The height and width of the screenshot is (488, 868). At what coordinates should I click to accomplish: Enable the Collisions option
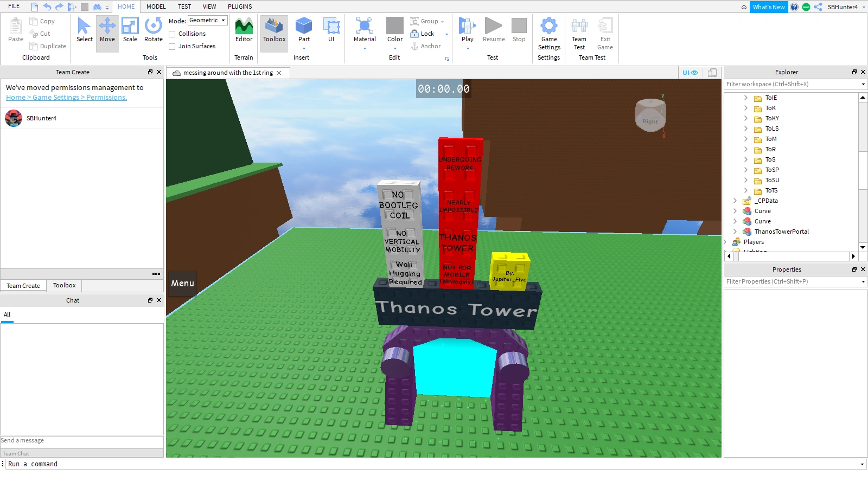(172, 34)
